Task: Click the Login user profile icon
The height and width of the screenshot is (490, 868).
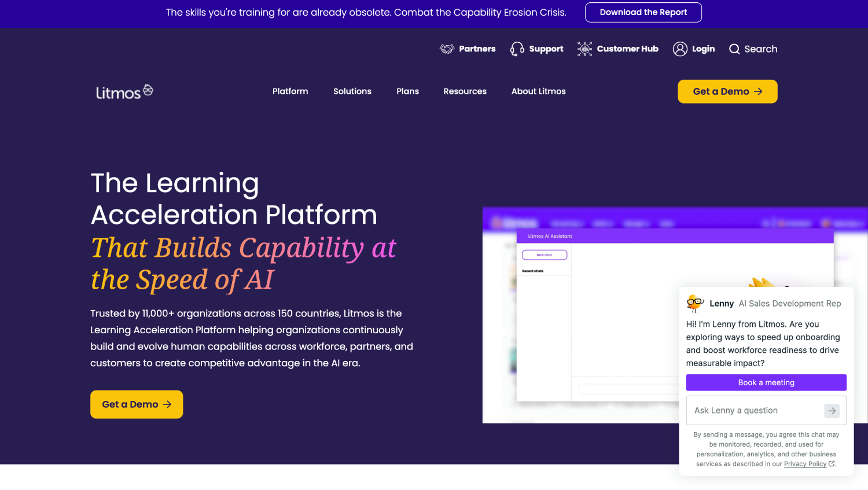Action: (x=680, y=49)
